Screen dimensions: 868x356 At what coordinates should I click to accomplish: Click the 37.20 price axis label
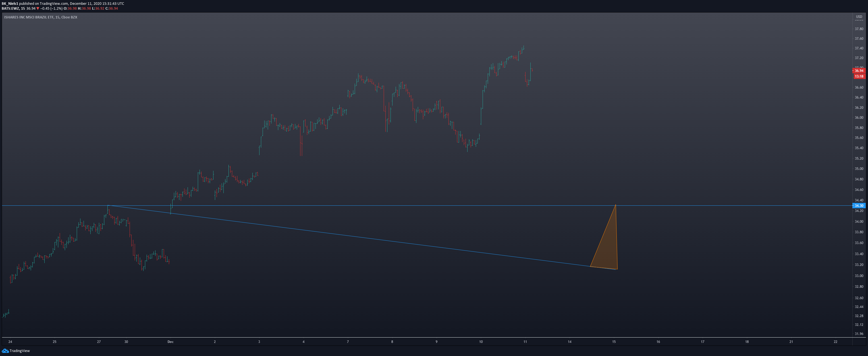coord(859,58)
